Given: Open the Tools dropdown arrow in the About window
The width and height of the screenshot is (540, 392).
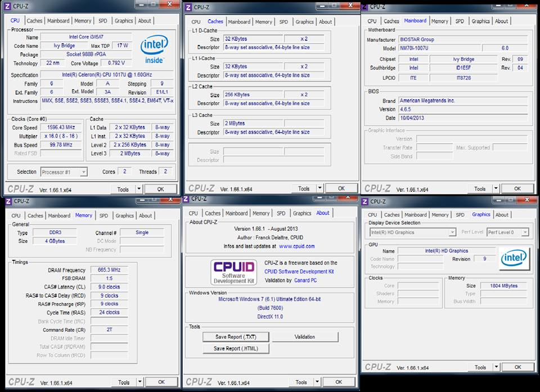Looking at the screenshot, I should pos(317,382).
